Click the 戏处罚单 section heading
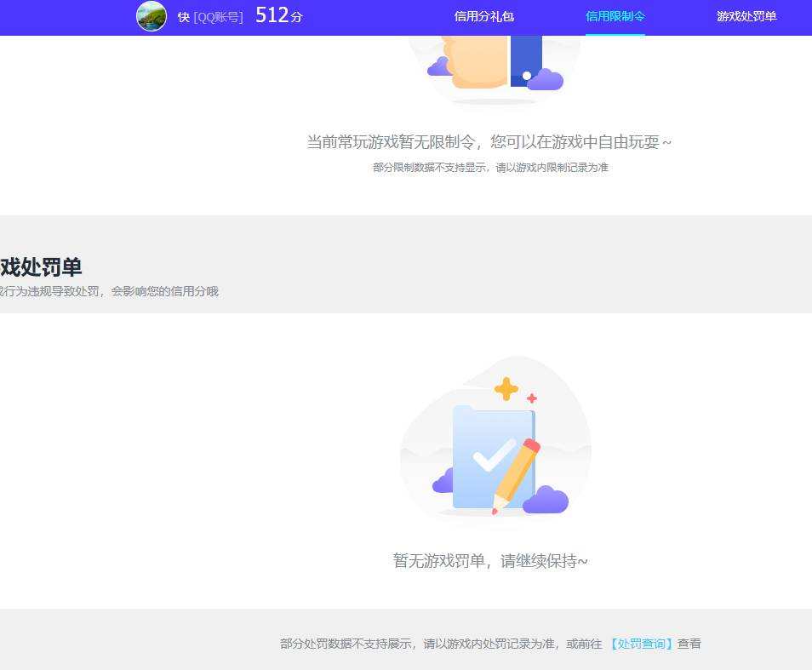 point(41,267)
